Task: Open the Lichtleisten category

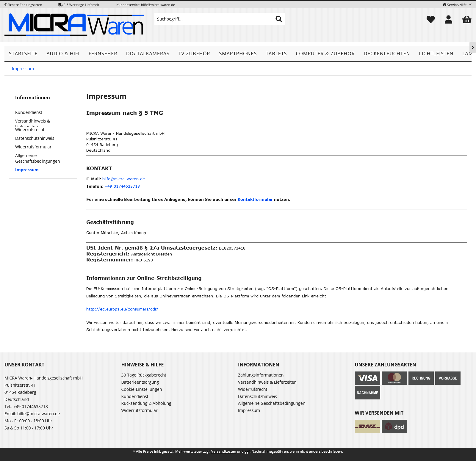Action: click(x=436, y=54)
